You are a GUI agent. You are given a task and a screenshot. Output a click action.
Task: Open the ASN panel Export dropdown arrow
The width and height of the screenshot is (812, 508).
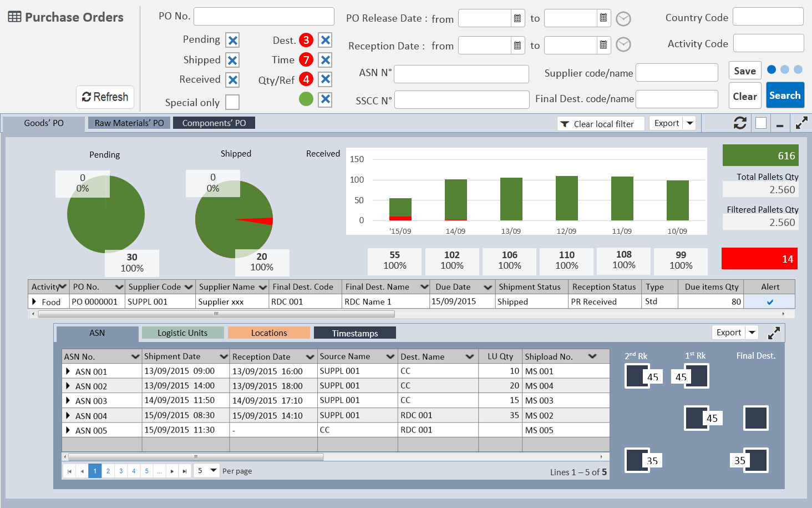click(x=752, y=333)
